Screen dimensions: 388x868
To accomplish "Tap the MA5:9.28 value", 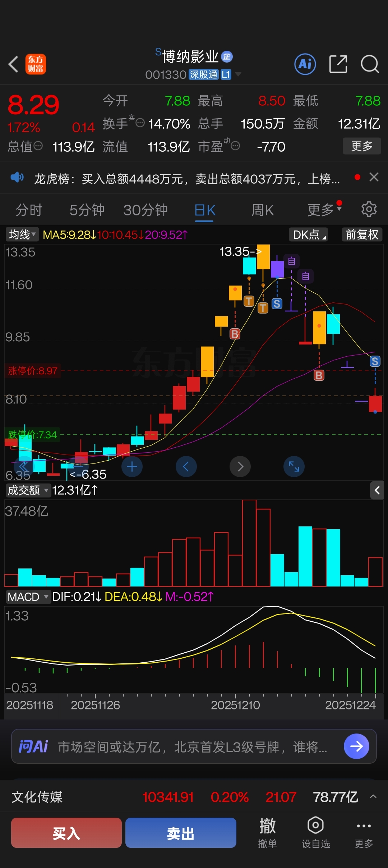I will coord(69,235).
